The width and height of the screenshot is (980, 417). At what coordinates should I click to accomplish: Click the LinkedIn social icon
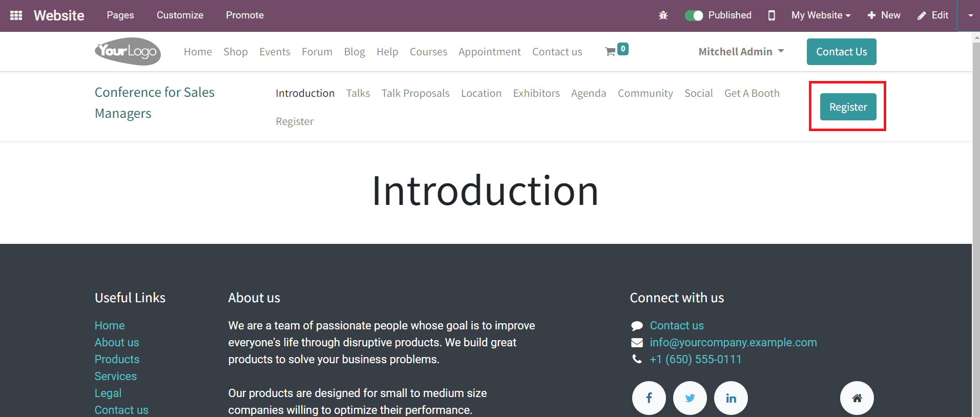pyautogui.click(x=731, y=398)
